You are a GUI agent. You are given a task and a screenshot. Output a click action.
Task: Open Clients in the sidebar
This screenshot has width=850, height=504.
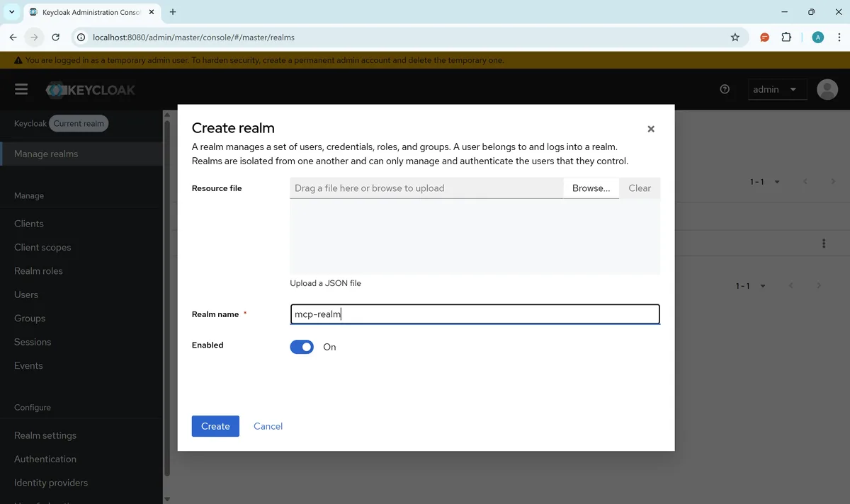pyautogui.click(x=29, y=224)
